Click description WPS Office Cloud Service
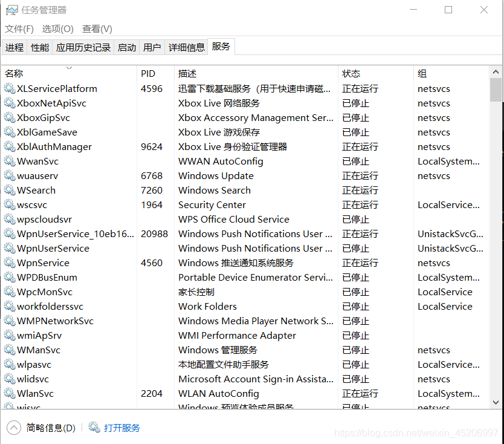Image resolution: width=504 pixels, height=444 pixels. 234,219
